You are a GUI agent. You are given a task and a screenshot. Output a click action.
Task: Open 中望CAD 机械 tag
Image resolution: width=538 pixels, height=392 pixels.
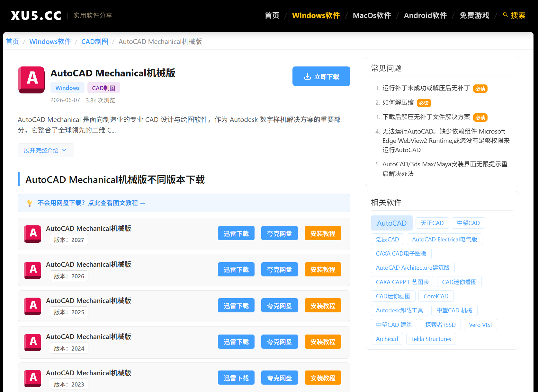point(454,310)
